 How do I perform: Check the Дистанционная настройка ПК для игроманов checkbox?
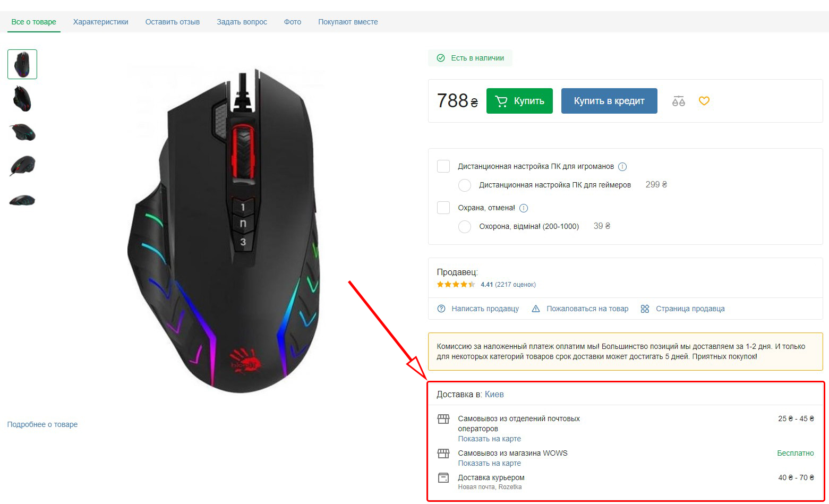click(x=443, y=166)
